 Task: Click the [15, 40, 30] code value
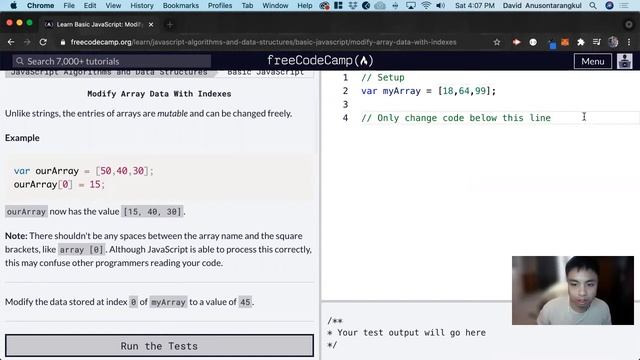point(152,212)
